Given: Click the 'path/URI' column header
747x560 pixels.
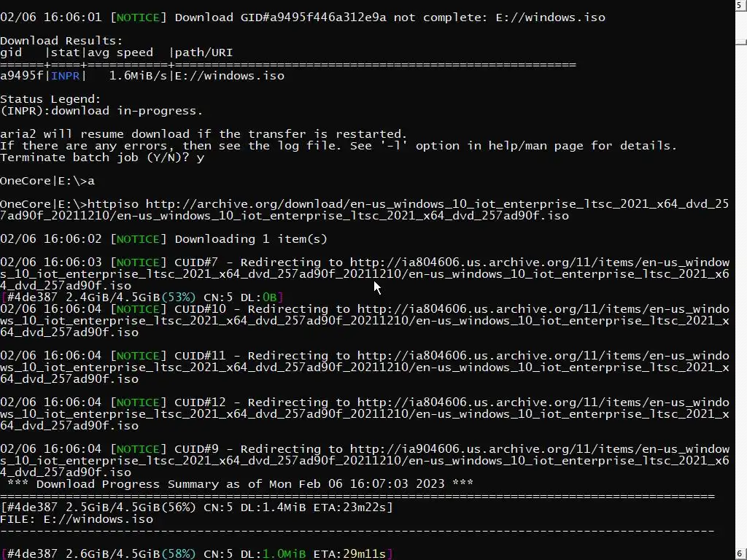Looking at the screenshot, I should tap(204, 52).
